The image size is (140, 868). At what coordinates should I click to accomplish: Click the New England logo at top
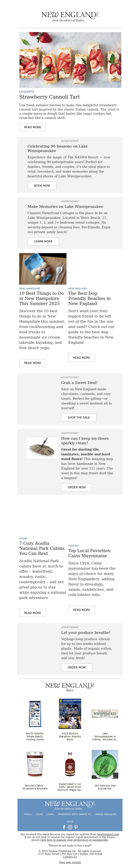point(70,16)
